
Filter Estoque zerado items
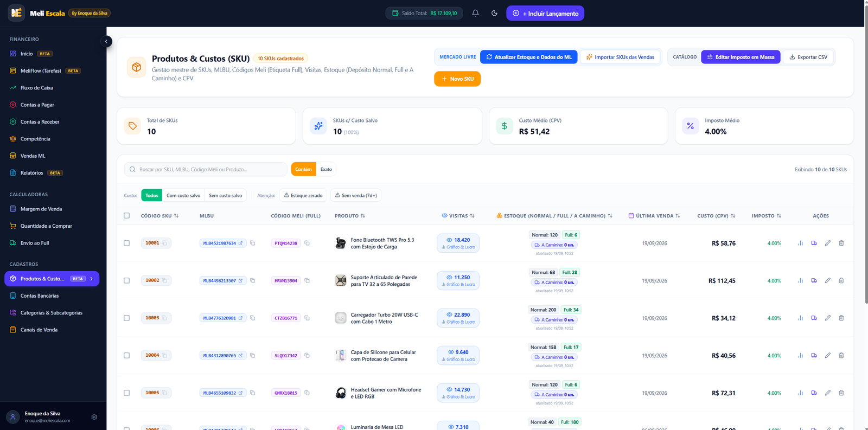(x=303, y=195)
